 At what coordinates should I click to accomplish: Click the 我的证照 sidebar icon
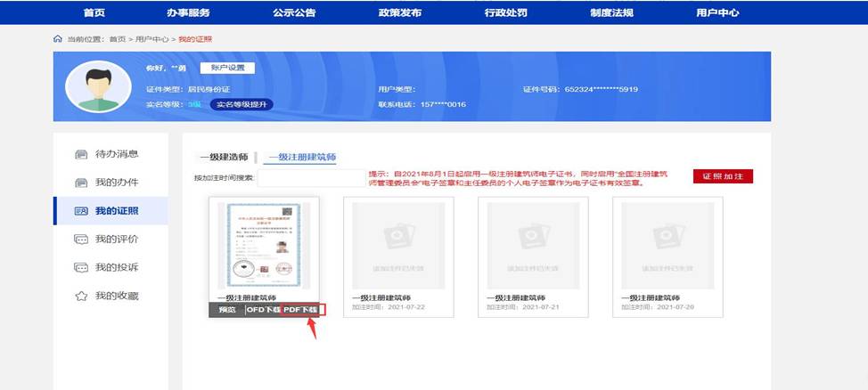[x=81, y=211]
